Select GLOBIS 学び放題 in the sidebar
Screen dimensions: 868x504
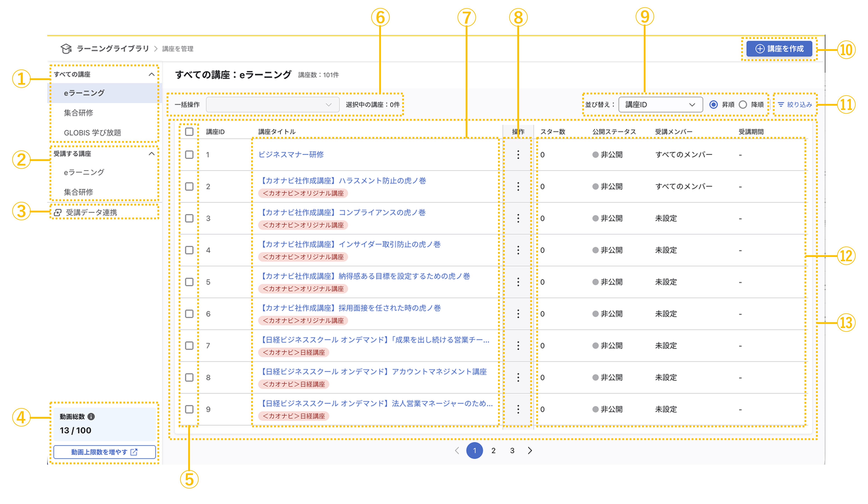coord(92,133)
